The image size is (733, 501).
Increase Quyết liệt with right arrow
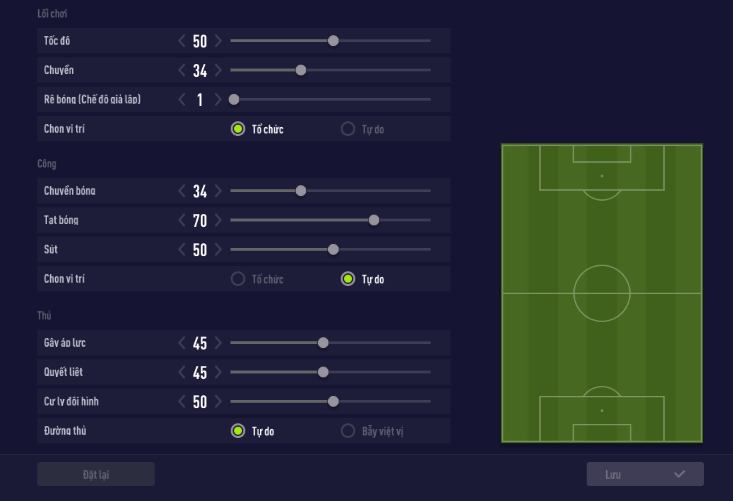pyautogui.click(x=218, y=372)
